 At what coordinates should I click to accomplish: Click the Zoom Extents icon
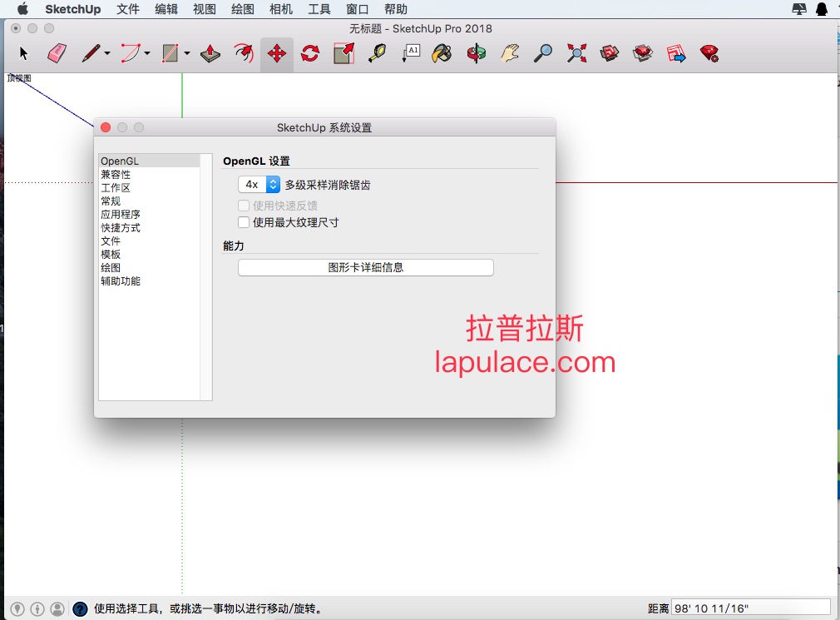[576, 53]
